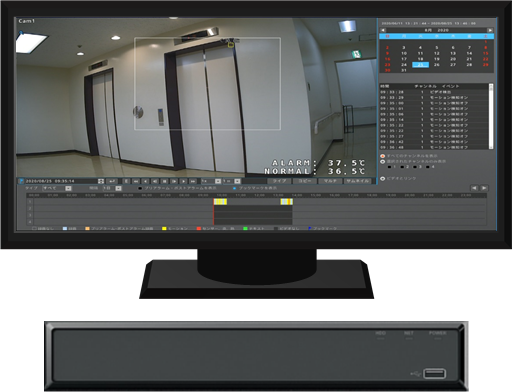Click the next month arrow in calendar
Viewport: 513px width, 392px height.
[490, 30]
